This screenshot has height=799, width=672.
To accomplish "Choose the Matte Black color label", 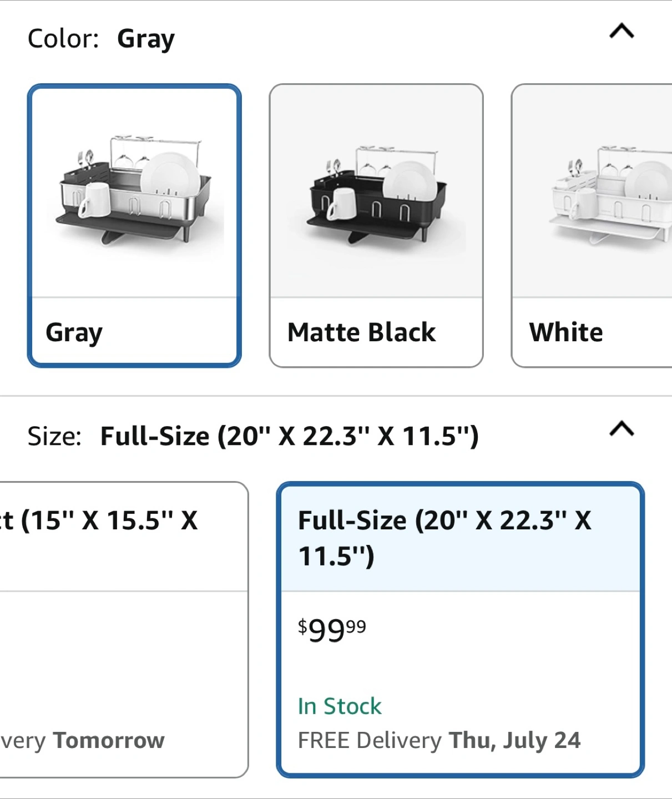I will 361,332.
